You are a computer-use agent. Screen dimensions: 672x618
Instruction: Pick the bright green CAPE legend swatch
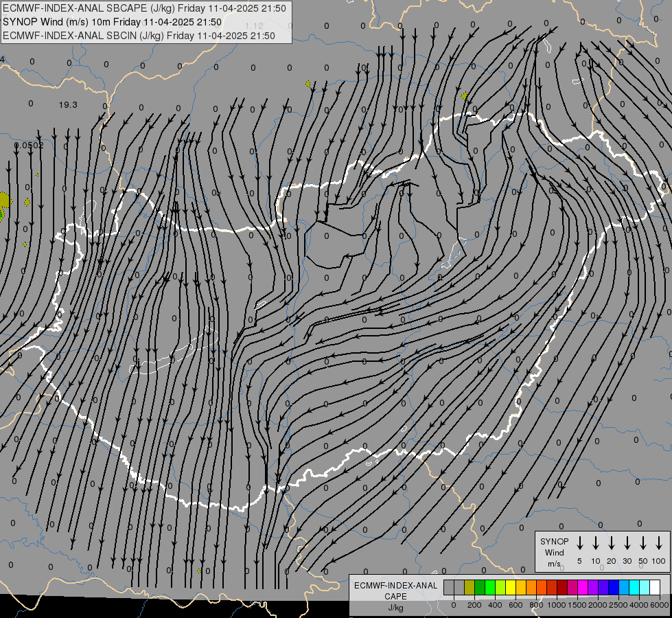490,587
